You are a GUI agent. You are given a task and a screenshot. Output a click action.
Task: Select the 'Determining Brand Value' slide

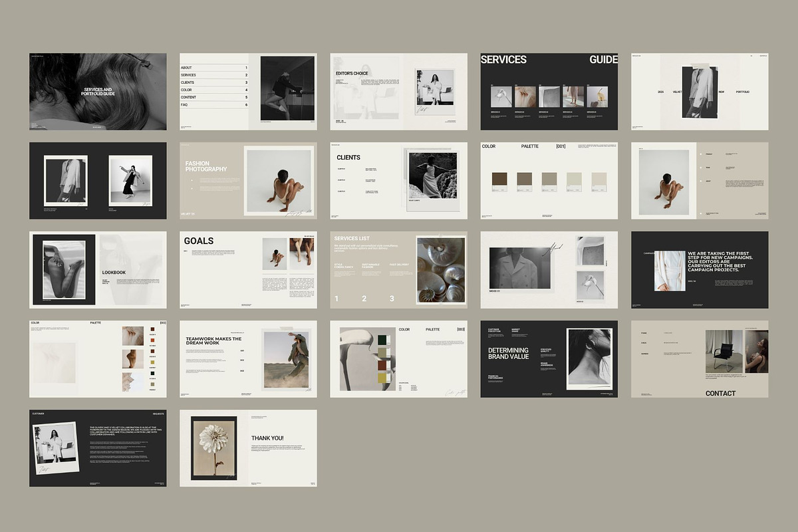549,359
